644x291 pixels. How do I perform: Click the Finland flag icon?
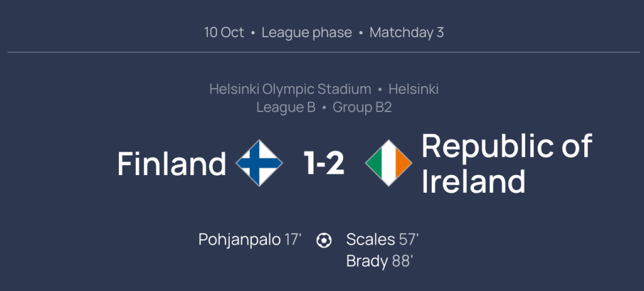click(x=259, y=163)
